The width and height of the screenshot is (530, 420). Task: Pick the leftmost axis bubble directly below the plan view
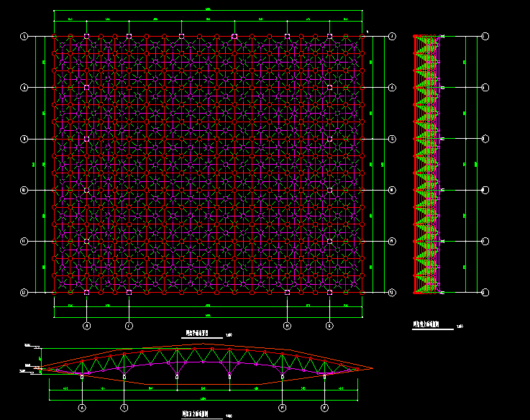[x=86, y=326]
